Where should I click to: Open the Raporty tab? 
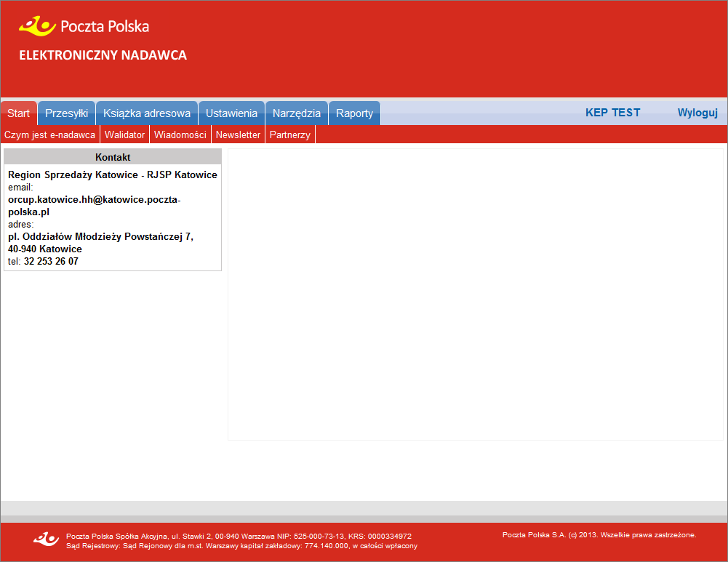(x=354, y=113)
